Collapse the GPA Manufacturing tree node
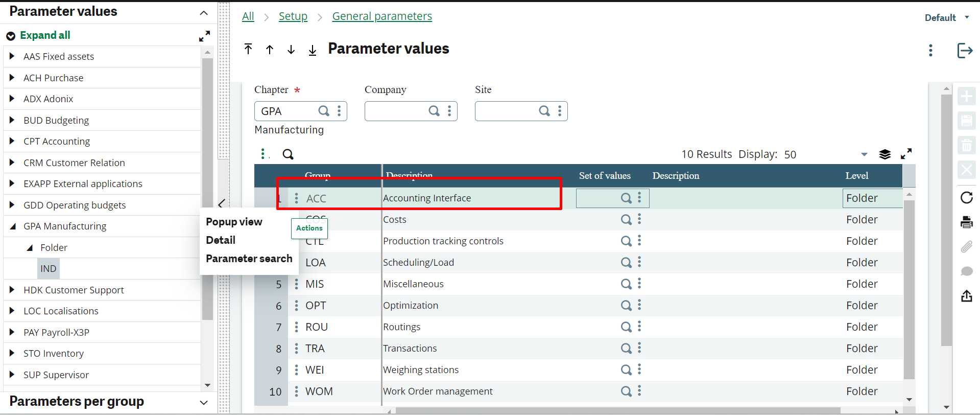980x415 pixels. tap(12, 226)
